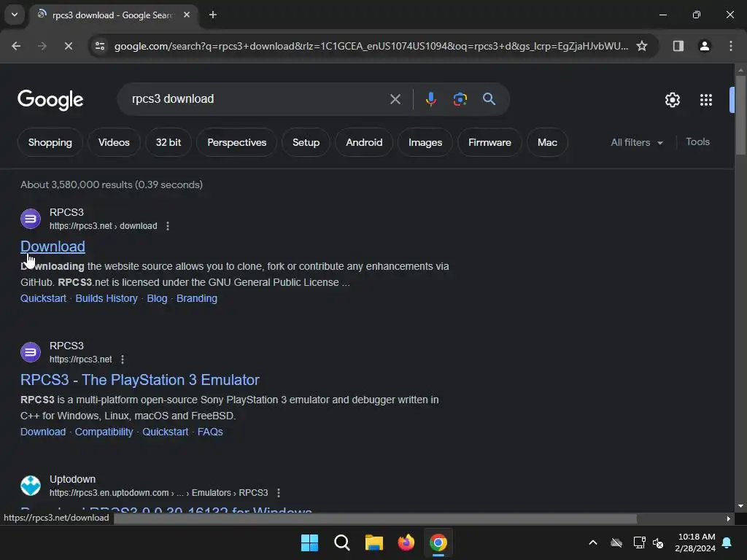Select the Setup filter chip
This screenshot has height=560, width=747.
tap(306, 142)
